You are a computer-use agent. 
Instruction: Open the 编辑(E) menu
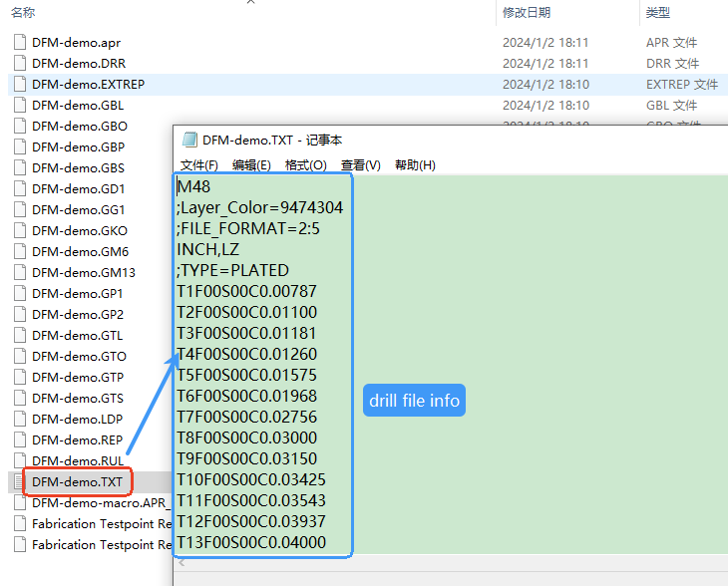pyautogui.click(x=251, y=165)
